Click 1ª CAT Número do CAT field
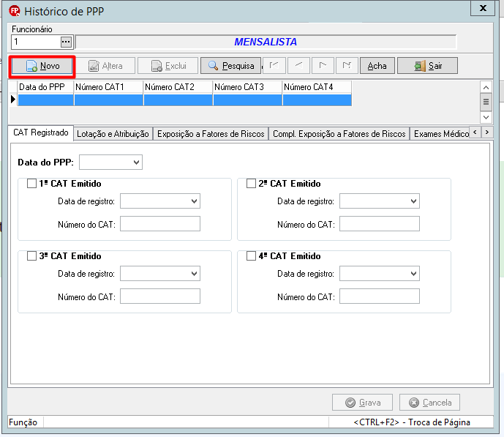The width and height of the screenshot is (504, 437). 160,224
